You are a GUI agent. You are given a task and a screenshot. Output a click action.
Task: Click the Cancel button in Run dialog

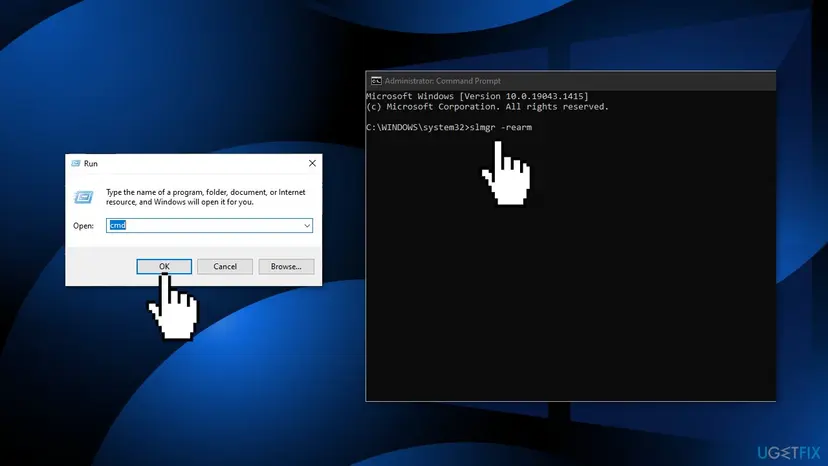[225, 266]
